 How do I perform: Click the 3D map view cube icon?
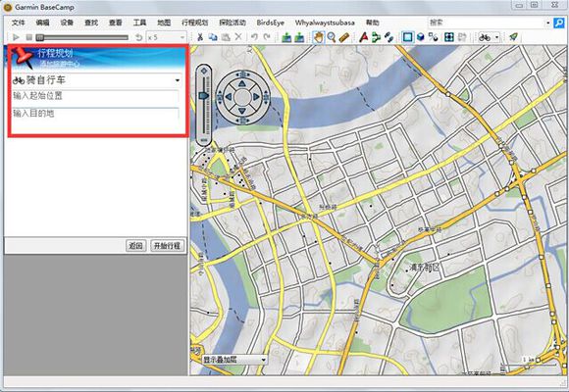pos(421,37)
